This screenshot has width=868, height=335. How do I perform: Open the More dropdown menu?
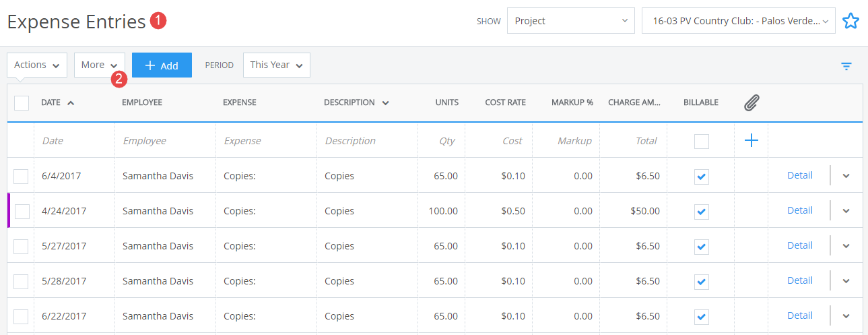(100, 65)
